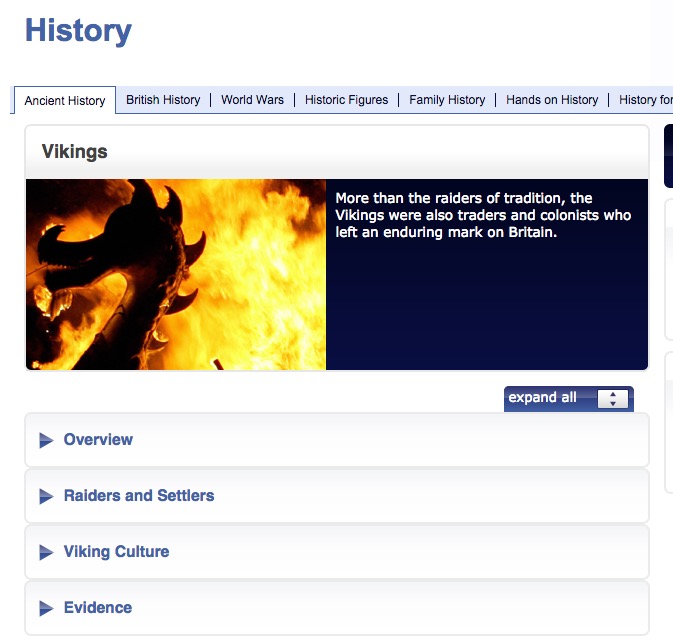
Task: Click the expand all button
Action: pos(568,399)
